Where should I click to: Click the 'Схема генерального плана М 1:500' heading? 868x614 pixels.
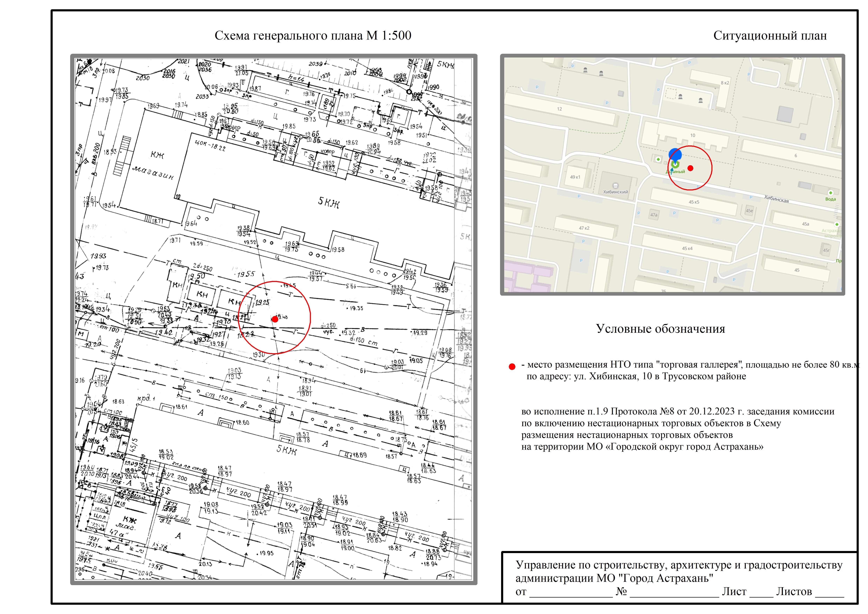pos(313,36)
